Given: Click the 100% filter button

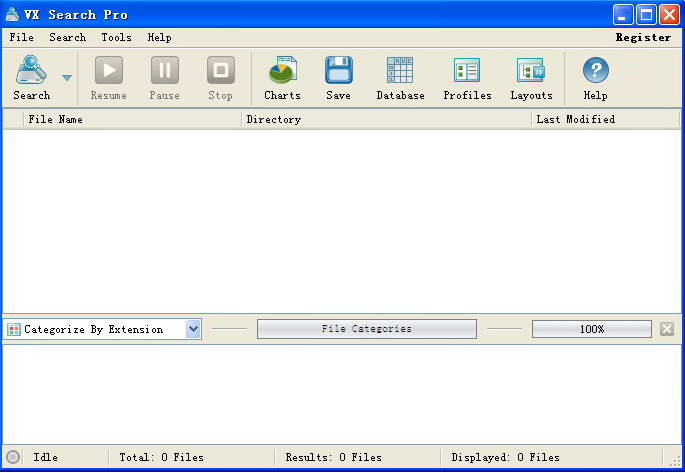Looking at the screenshot, I should pos(592,329).
